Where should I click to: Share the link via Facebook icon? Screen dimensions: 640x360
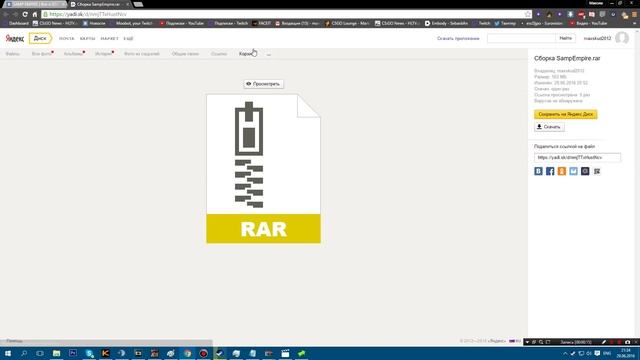coord(550,171)
